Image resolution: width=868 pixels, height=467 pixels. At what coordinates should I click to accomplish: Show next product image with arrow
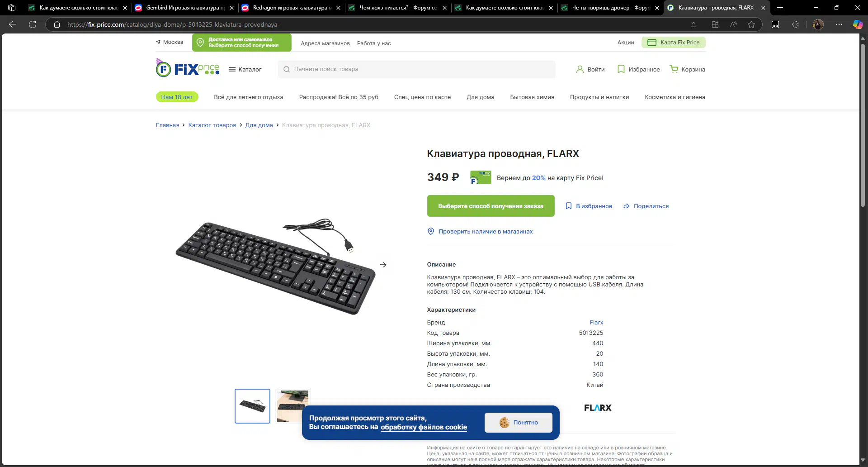(x=383, y=265)
